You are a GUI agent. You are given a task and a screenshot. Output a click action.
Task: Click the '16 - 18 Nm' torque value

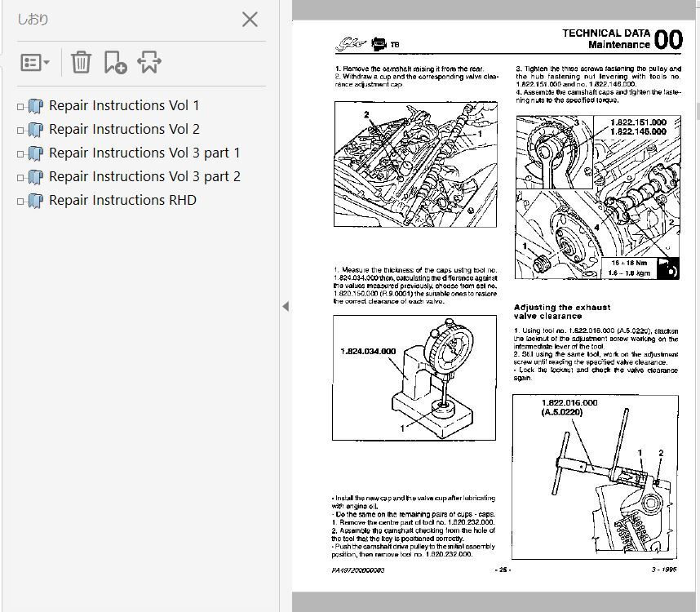tap(629, 263)
